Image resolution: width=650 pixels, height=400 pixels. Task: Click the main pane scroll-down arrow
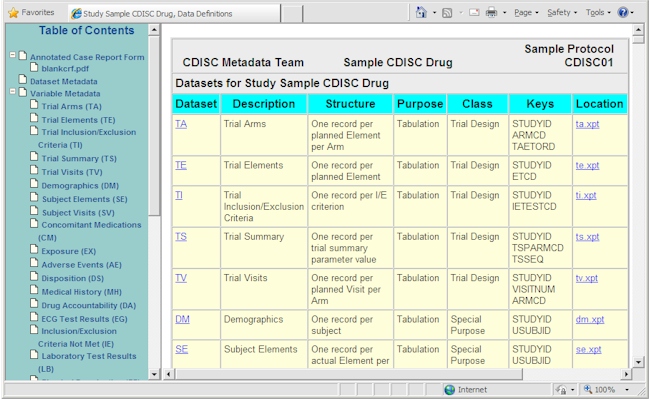638,362
